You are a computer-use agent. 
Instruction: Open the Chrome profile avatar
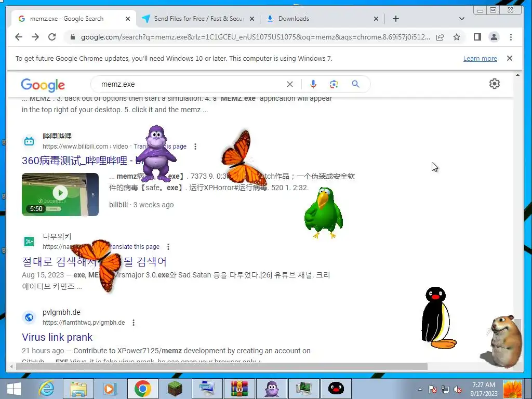(x=494, y=37)
